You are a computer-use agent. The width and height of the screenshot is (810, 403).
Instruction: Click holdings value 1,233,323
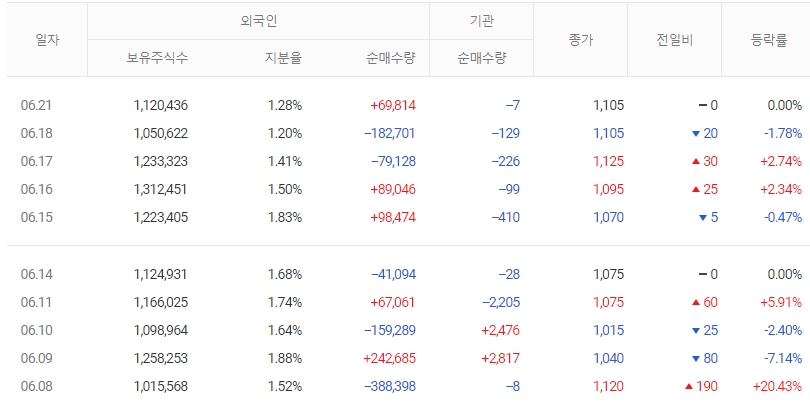(161, 162)
